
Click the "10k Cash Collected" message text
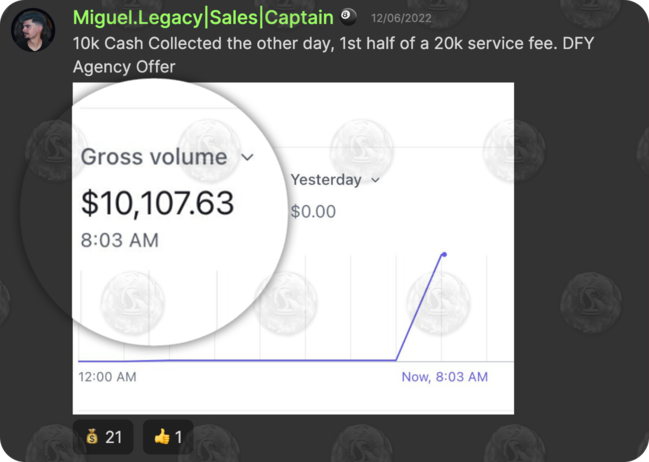(x=140, y=46)
